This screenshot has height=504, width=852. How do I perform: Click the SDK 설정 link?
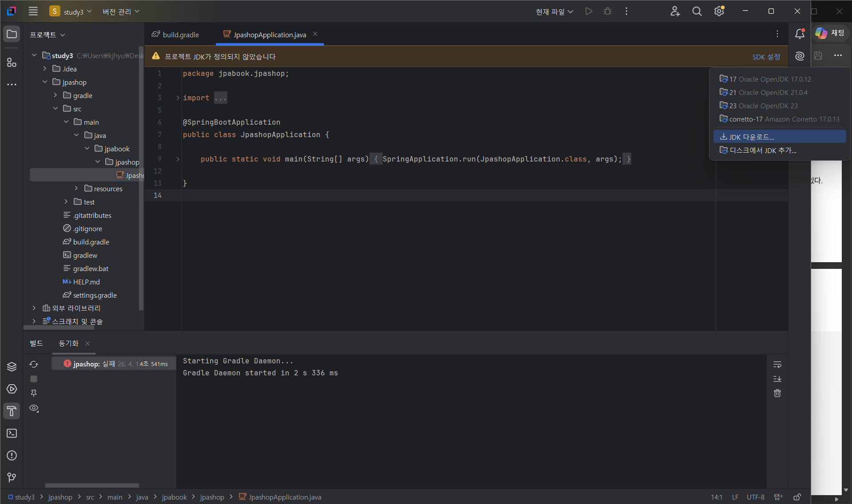(x=766, y=57)
